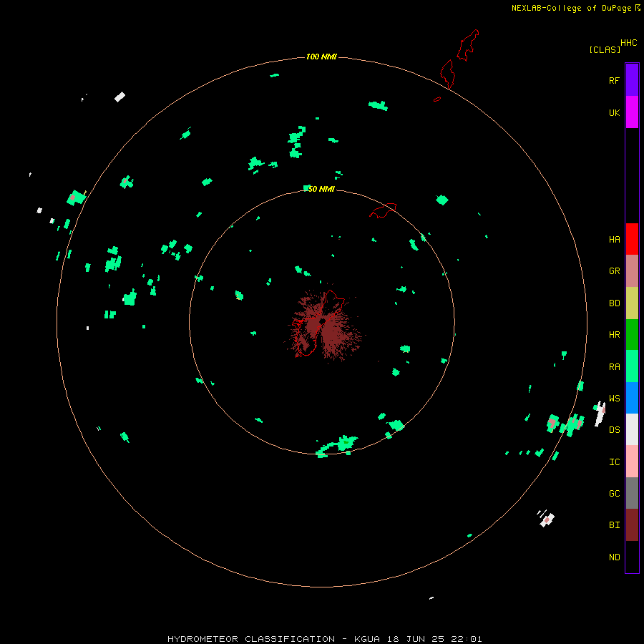This screenshot has width=644, height=644.
Task: Click the "UK" legend label
Action: 614,113
